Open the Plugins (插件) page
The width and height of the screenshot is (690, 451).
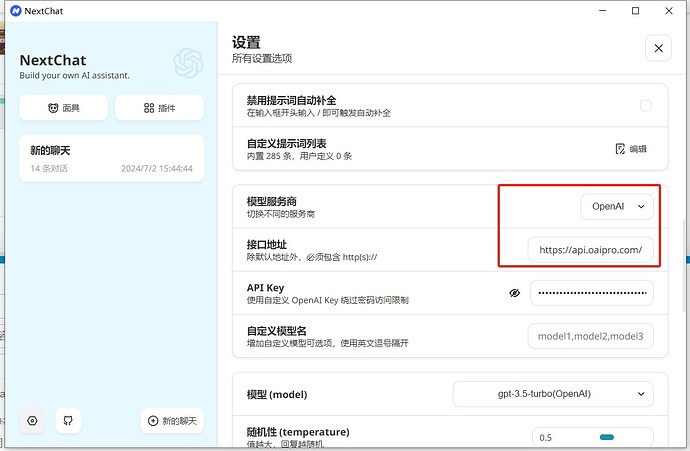click(x=159, y=108)
